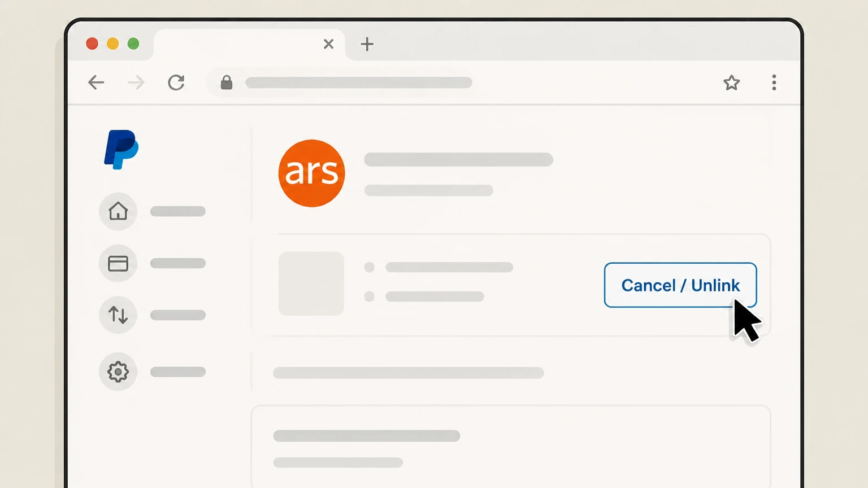This screenshot has width=868, height=488.
Task: Open the Home sidebar icon
Action: pyautogui.click(x=118, y=211)
